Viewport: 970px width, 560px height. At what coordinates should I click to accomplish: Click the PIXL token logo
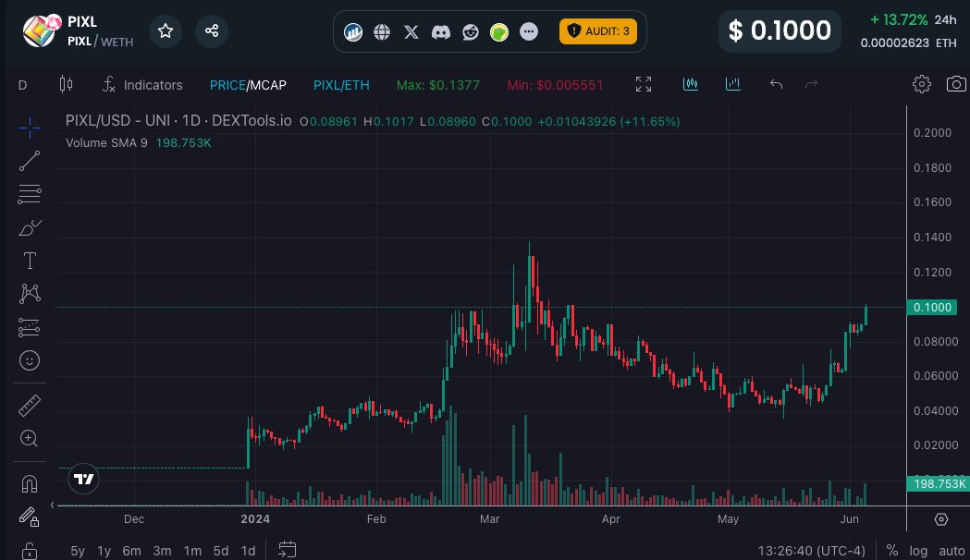(40, 30)
